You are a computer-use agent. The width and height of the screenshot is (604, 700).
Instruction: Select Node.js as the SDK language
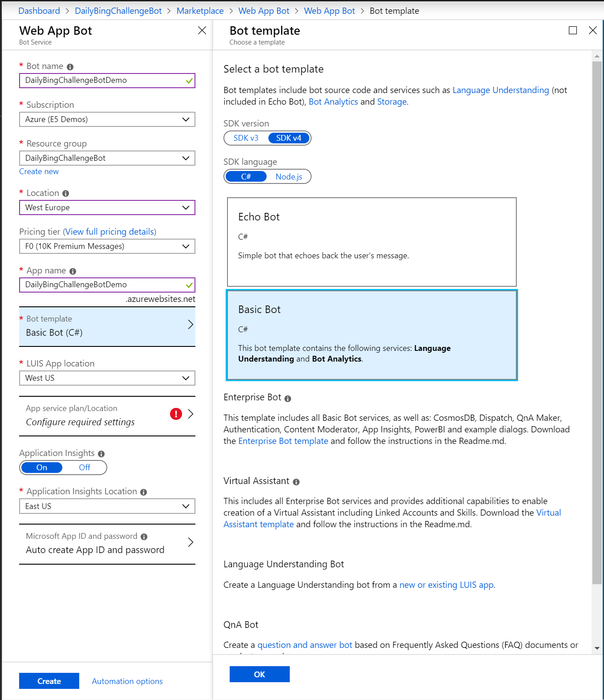[x=288, y=177]
